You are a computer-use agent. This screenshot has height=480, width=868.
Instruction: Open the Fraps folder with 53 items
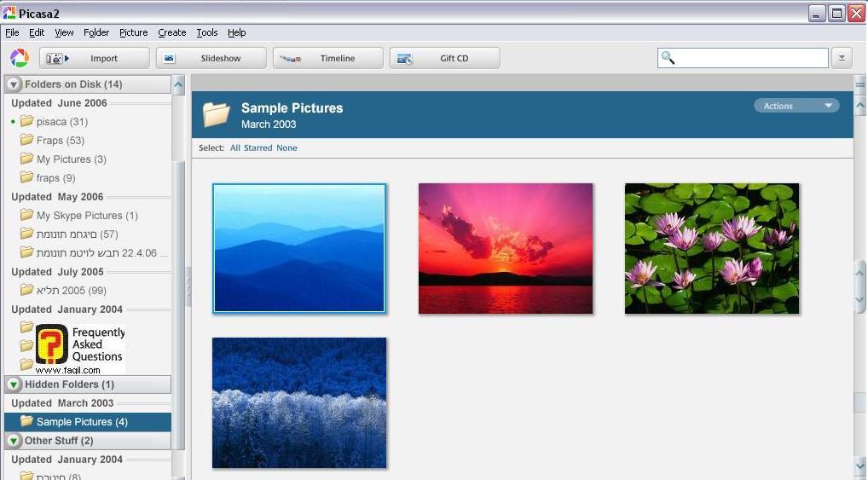point(60,141)
